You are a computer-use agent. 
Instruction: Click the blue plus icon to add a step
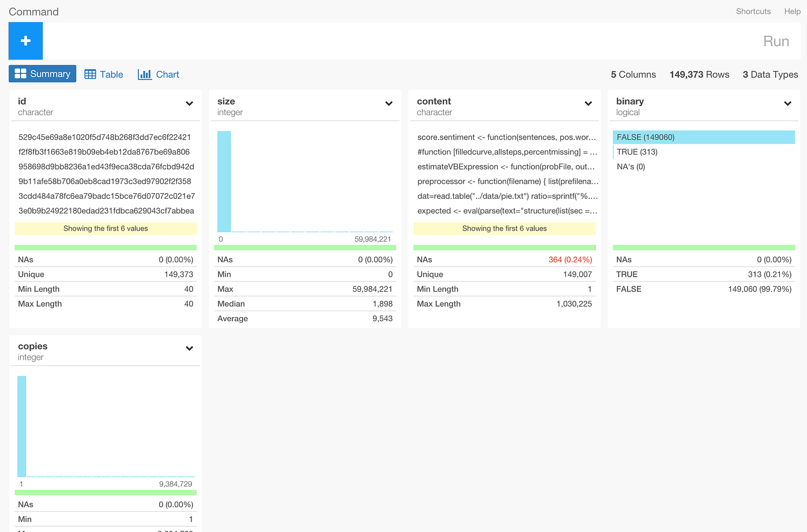click(x=25, y=41)
